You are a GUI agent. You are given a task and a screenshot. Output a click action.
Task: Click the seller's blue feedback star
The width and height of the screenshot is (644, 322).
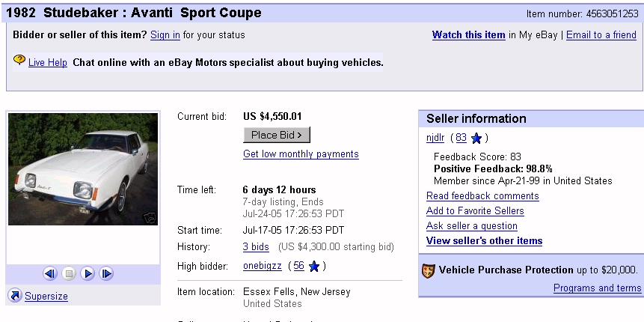pyautogui.click(x=476, y=138)
